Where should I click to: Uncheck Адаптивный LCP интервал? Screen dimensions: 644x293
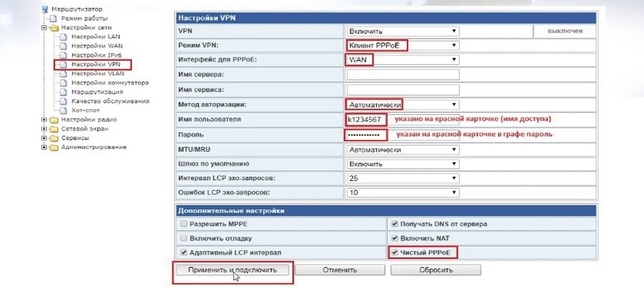pos(184,253)
